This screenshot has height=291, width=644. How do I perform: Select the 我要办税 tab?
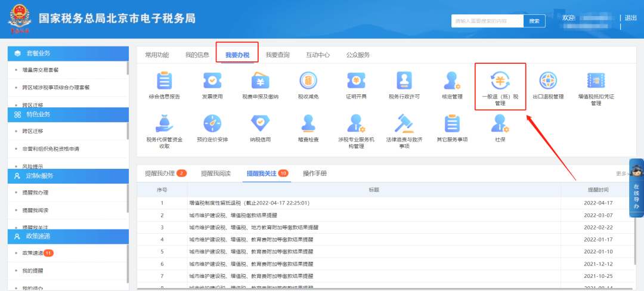pos(237,55)
